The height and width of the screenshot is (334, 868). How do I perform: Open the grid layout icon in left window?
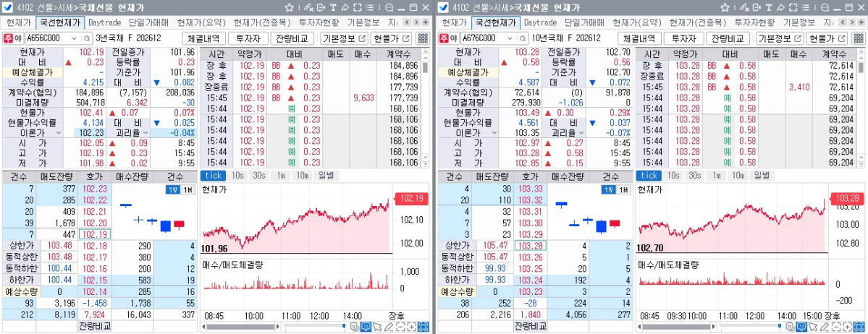coord(423,38)
